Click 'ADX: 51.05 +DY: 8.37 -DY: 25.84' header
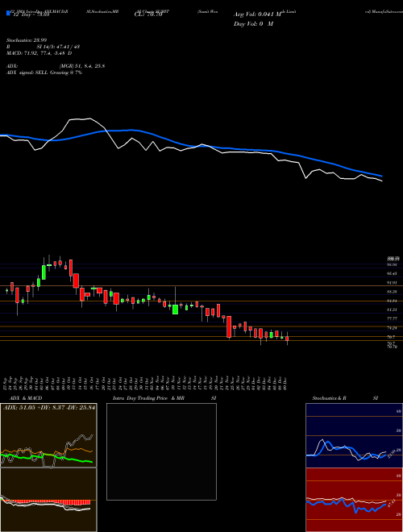 point(48,408)
